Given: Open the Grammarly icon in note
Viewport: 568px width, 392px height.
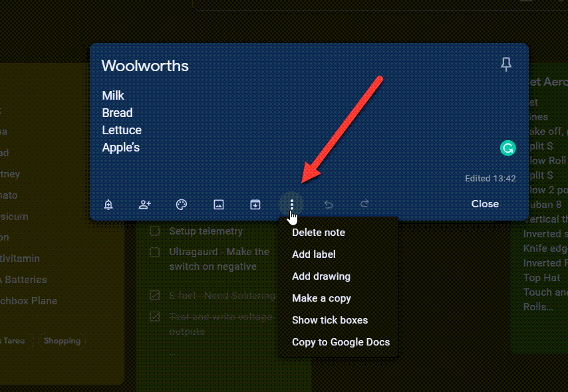Looking at the screenshot, I should pos(508,148).
